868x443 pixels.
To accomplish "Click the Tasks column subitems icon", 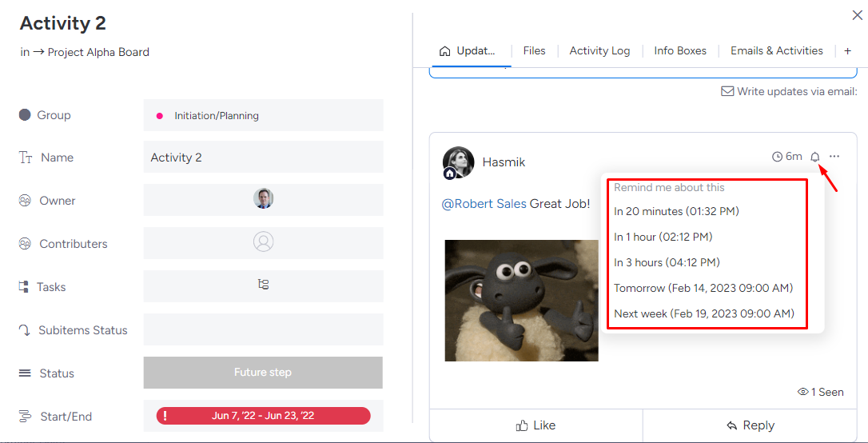I will tap(23, 287).
